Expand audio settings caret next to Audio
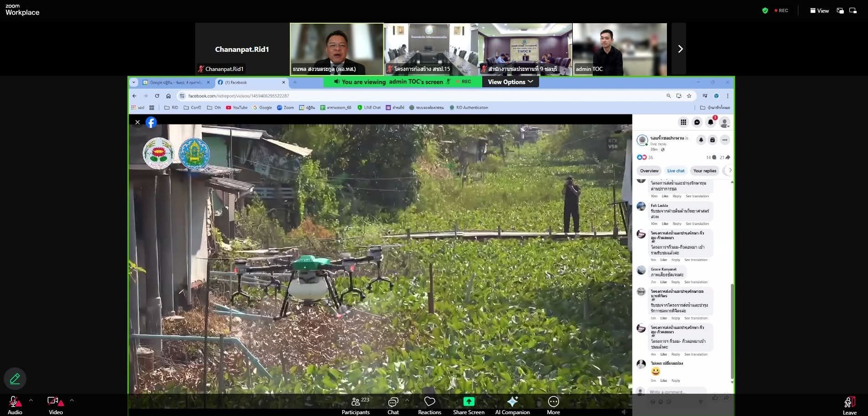 tap(31, 401)
